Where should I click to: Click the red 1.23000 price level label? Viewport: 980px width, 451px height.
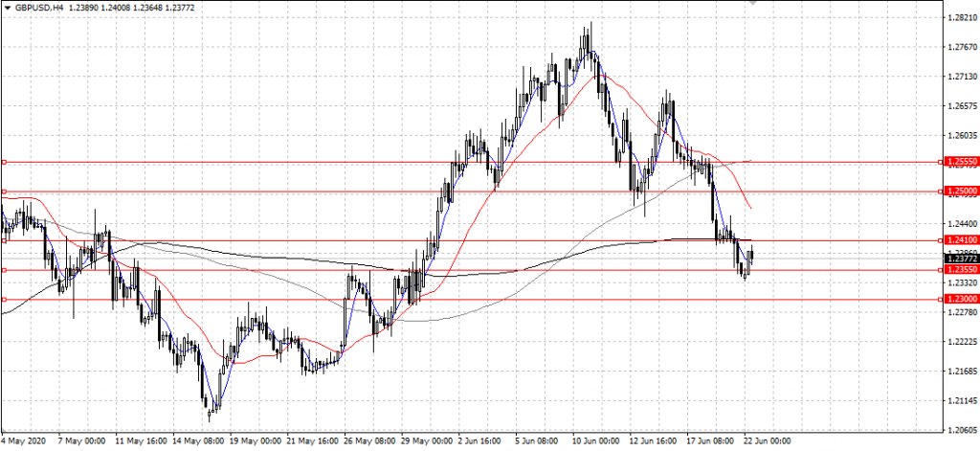point(960,299)
